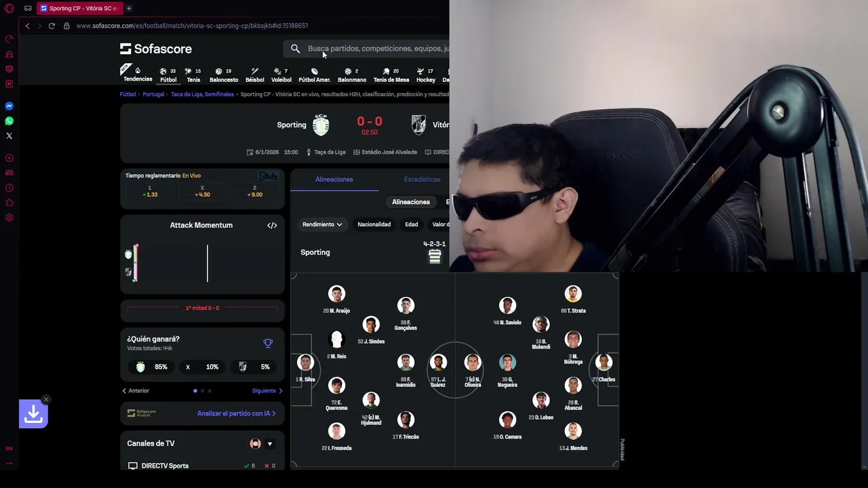868x488 pixels.
Task: Open the sidebar three-dots more menu
Action: pos(9,463)
